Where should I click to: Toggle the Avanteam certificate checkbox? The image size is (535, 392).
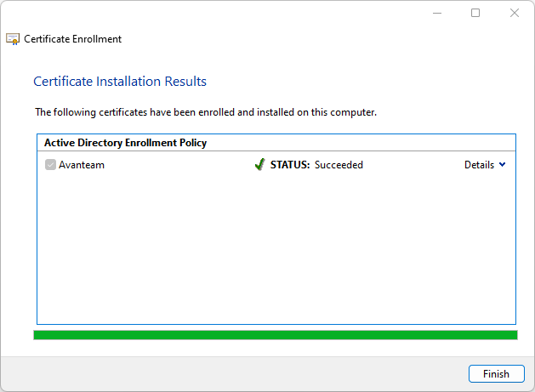[x=51, y=165]
